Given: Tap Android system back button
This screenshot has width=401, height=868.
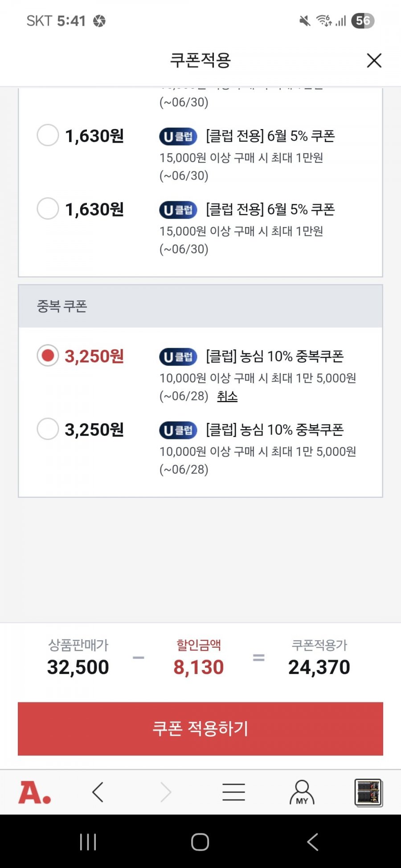Looking at the screenshot, I should tap(312, 842).
